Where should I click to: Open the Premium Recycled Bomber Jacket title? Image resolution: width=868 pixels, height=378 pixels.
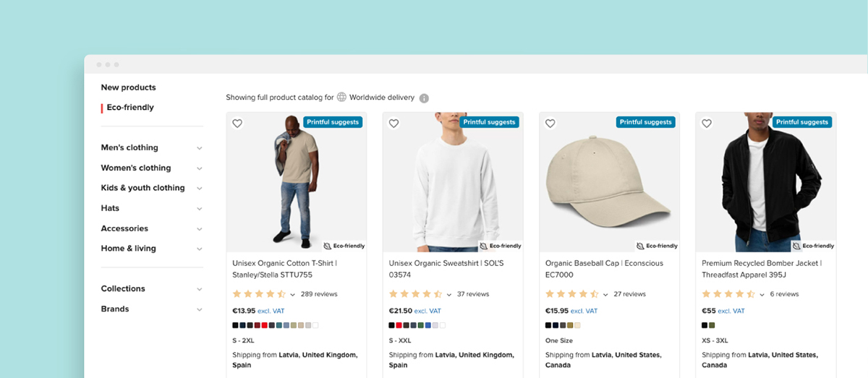click(762, 269)
